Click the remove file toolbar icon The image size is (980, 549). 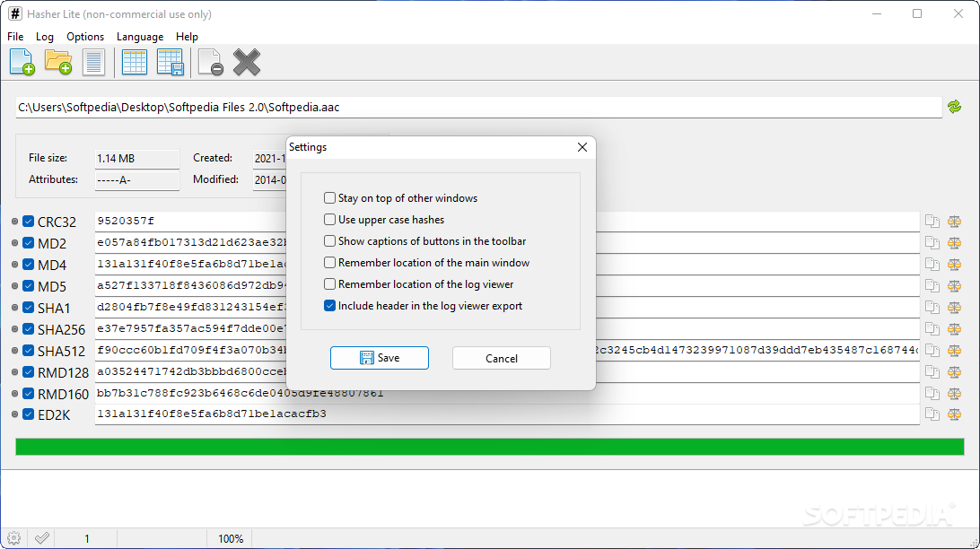point(211,62)
